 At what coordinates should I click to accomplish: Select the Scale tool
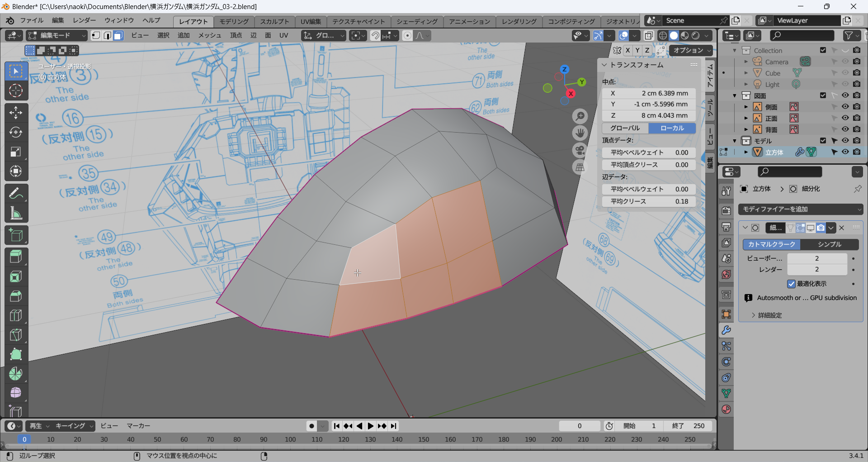click(x=16, y=152)
